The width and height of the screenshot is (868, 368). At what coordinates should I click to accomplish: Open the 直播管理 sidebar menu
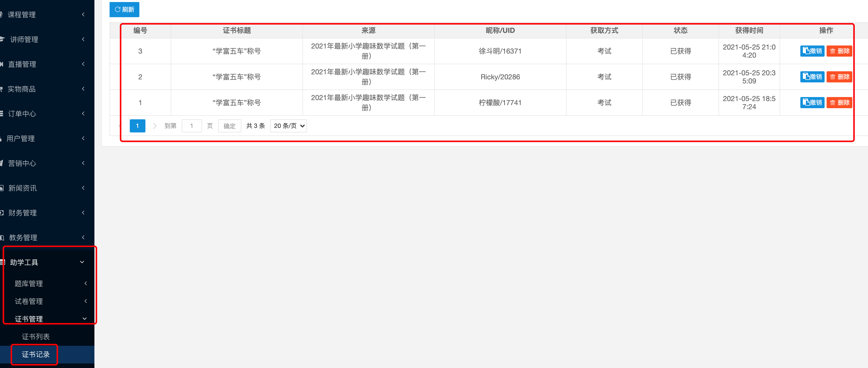click(x=47, y=64)
